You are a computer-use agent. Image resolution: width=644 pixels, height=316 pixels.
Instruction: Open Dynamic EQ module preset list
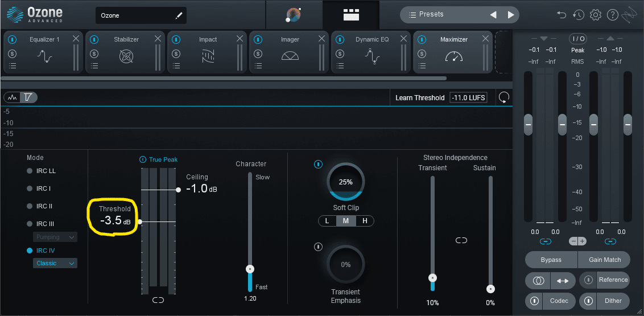(340, 65)
